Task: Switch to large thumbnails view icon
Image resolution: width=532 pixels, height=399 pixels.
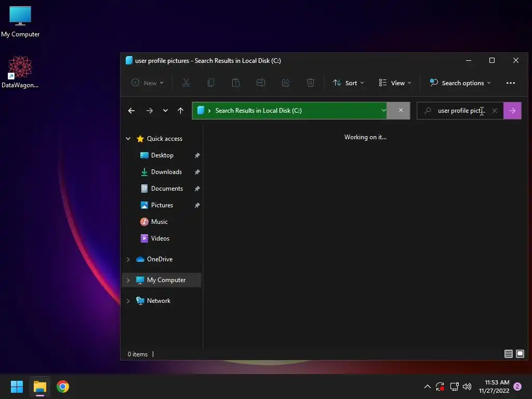Action: tap(520, 354)
